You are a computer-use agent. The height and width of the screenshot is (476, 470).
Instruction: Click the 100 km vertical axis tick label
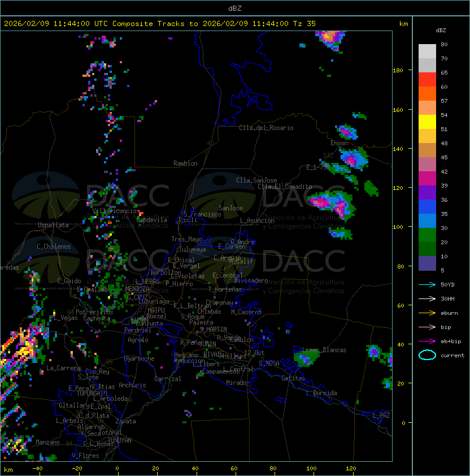pyautogui.click(x=398, y=227)
